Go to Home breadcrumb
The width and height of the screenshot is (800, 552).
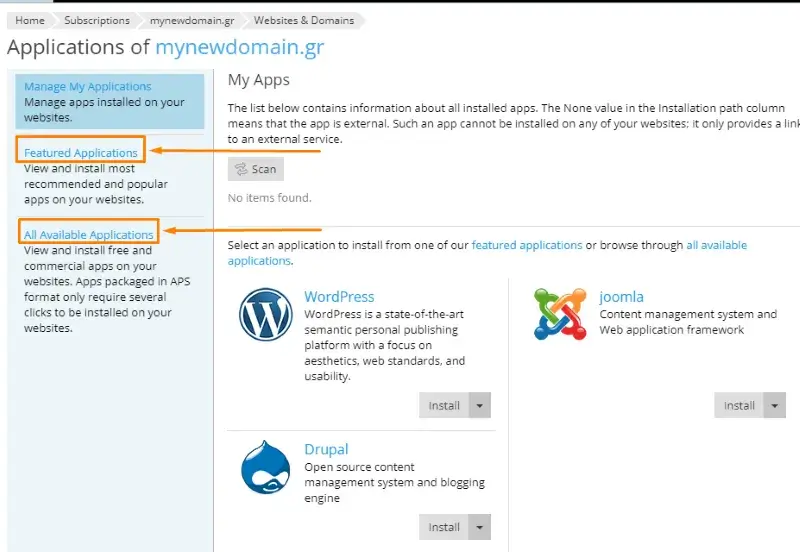(x=30, y=20)
